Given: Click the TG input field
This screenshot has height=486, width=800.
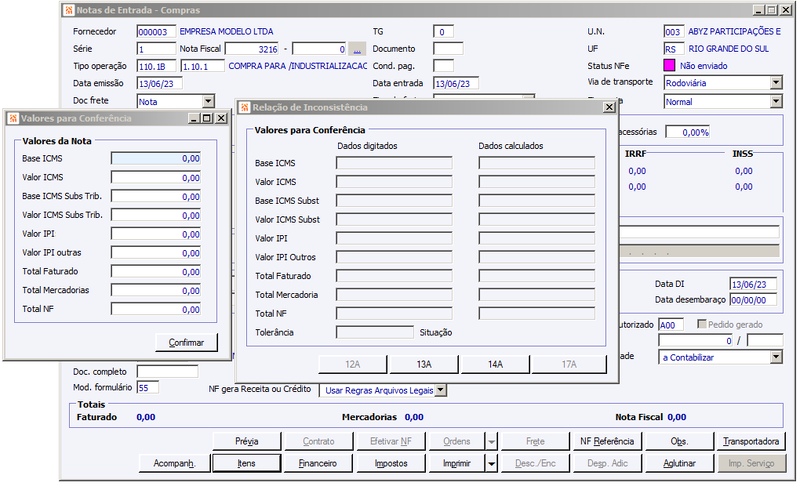Looking at the screenshot, I should pos(443,32).
